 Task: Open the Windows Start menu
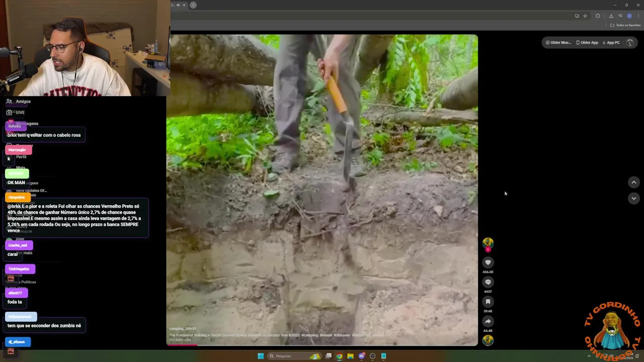point(261,356)
